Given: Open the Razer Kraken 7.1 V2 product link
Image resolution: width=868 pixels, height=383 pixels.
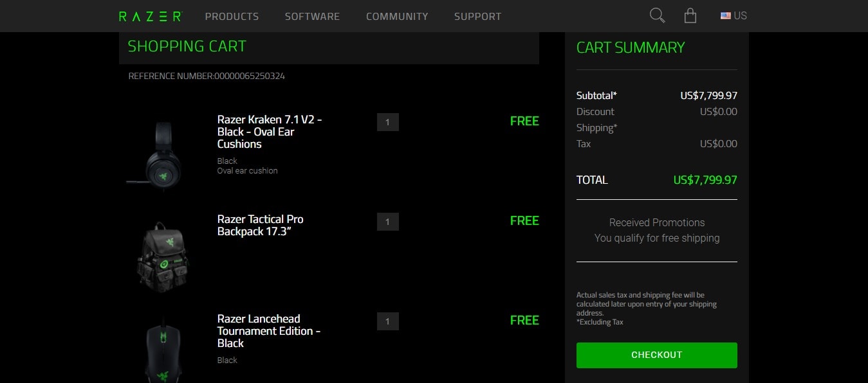Looking at the screenshot, I should 270,132.
